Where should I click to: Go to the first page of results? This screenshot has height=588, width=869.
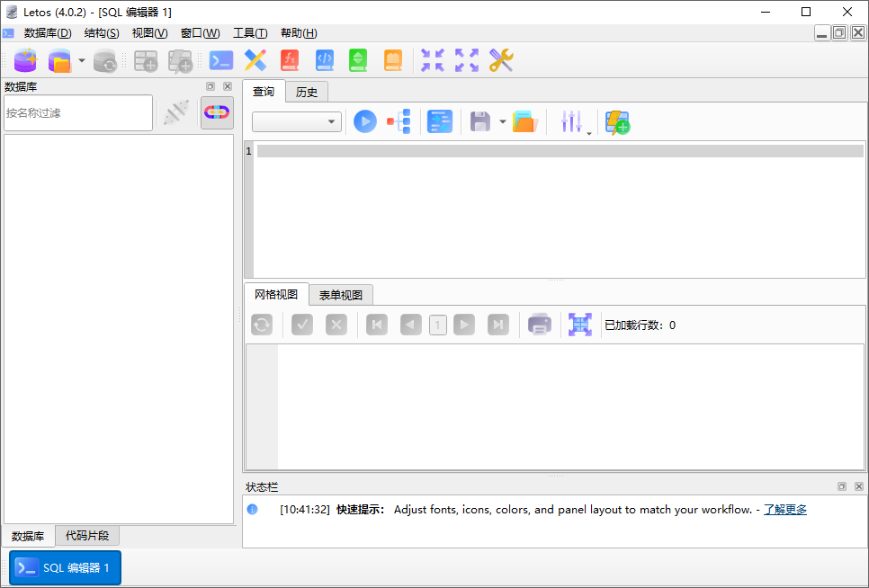coord(377,325)
